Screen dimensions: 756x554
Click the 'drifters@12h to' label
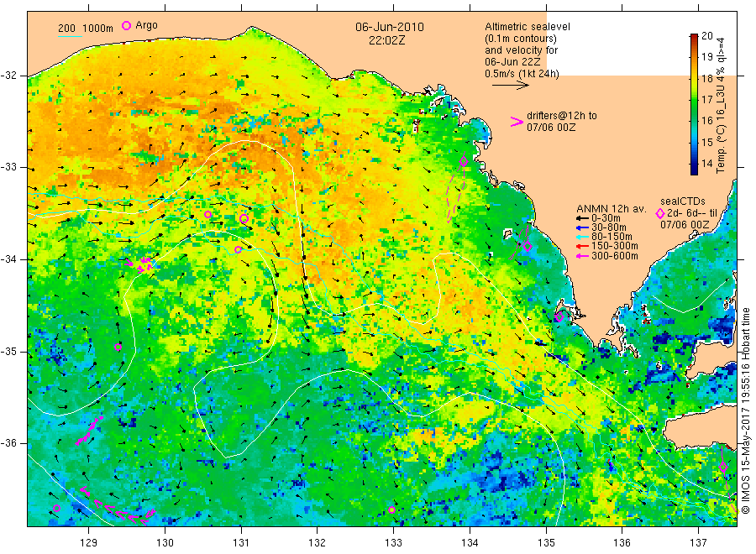[x=562, y=116]
